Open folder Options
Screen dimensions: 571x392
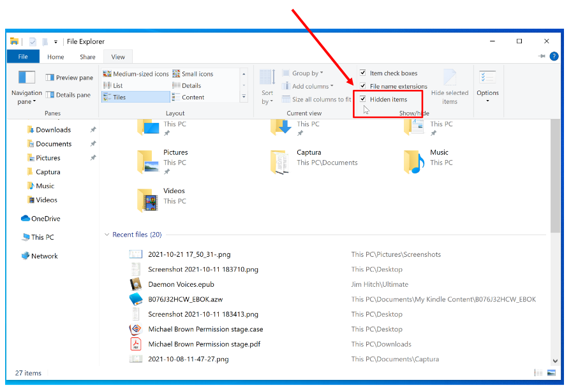click(x=487, y=87)
